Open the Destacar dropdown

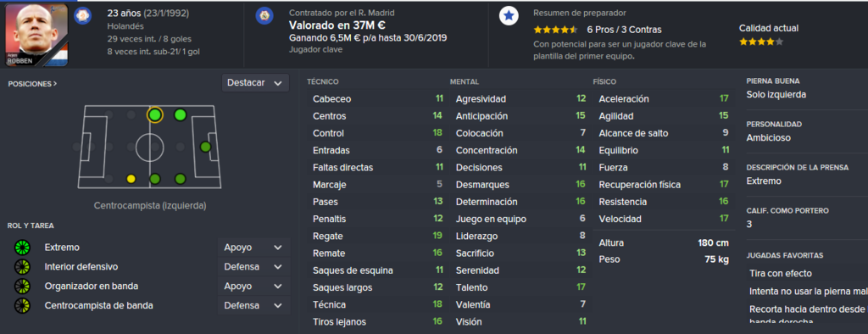(254, 83)
